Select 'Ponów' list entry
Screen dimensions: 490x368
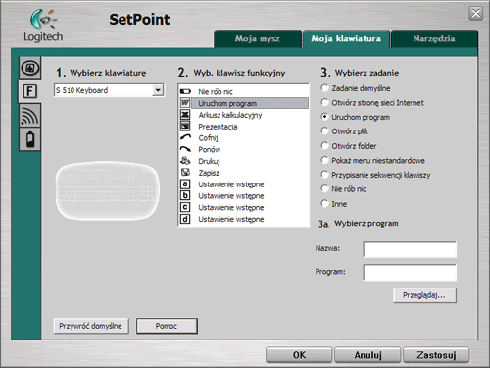(x=243, y=149)
